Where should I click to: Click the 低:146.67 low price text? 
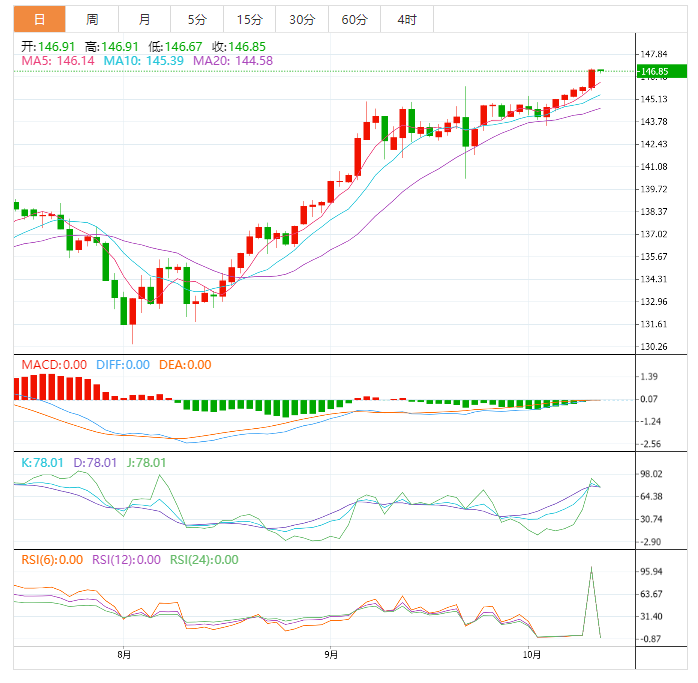coord(175,47)
